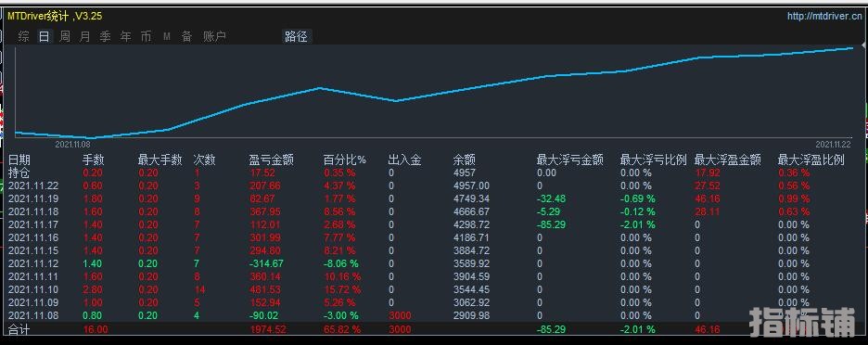
Task: Click the 14 trade count cell
Action: (x=199, y=289)
